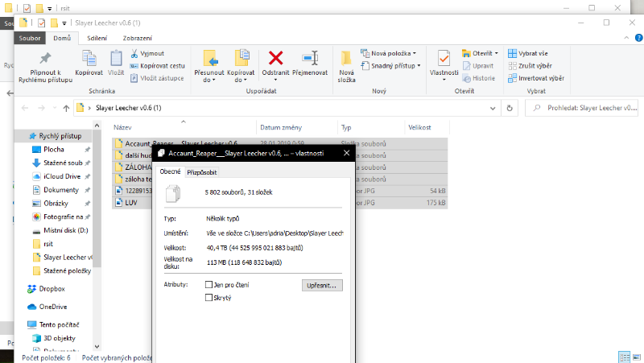Close the properties dialog
Viewport: 644px width, 363px height.
click(x=347, y=153)
